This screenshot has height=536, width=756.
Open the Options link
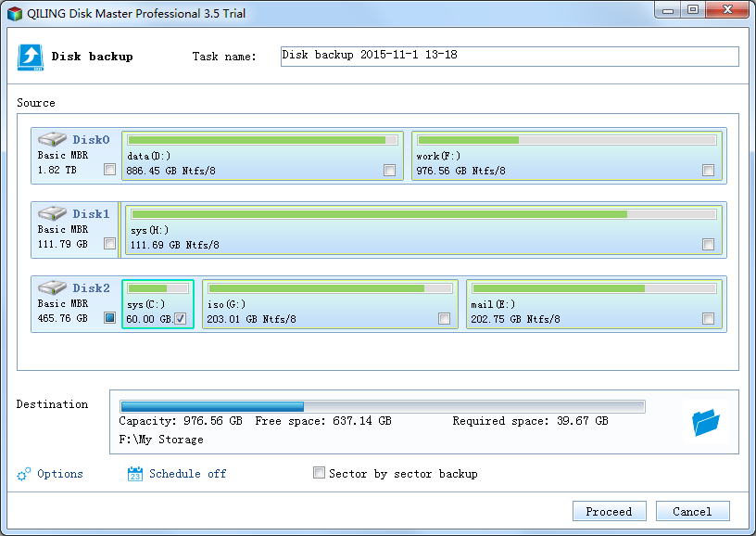coord(60,474)
